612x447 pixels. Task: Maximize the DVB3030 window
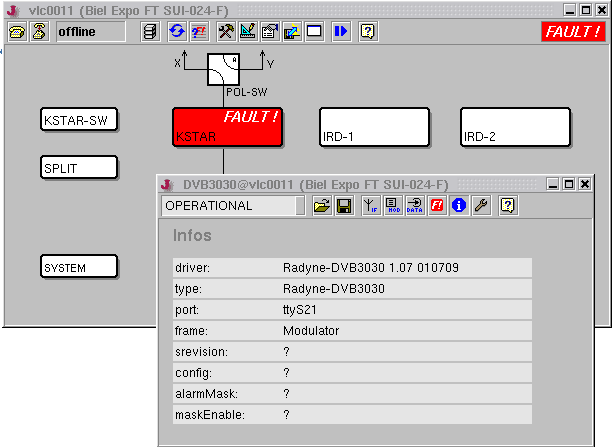click(569, 184)
